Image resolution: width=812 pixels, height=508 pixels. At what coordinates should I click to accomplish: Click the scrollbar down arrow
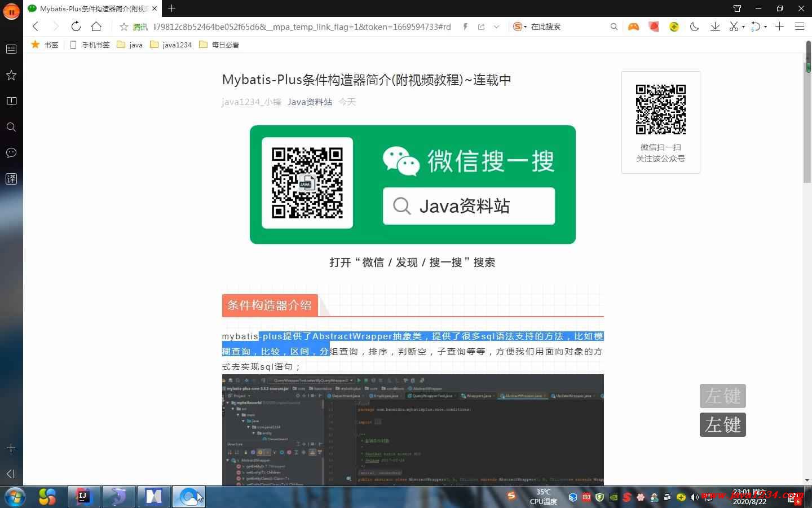click(x=807, y=480)
